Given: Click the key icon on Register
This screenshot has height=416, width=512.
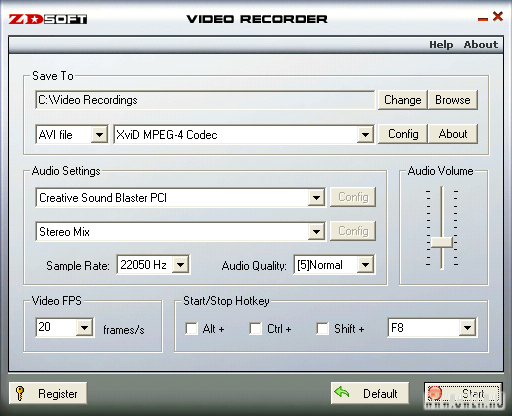Looking at the screenshot, I should (x=20, y=393).
